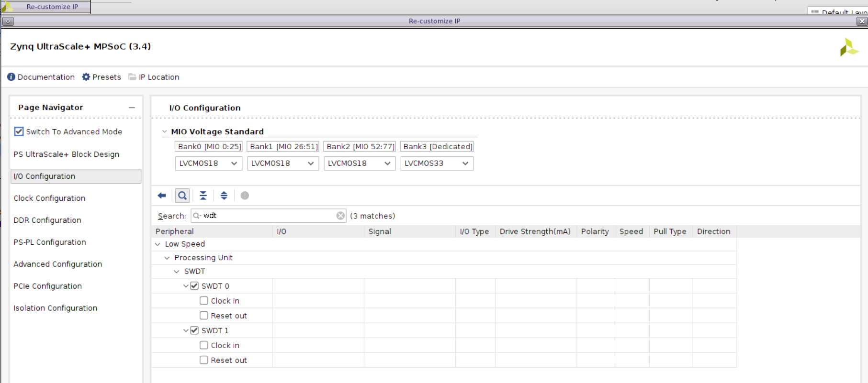Open the Presets gear menu
This screenshot has height=383, width=868.
click(x=101, y=77)
